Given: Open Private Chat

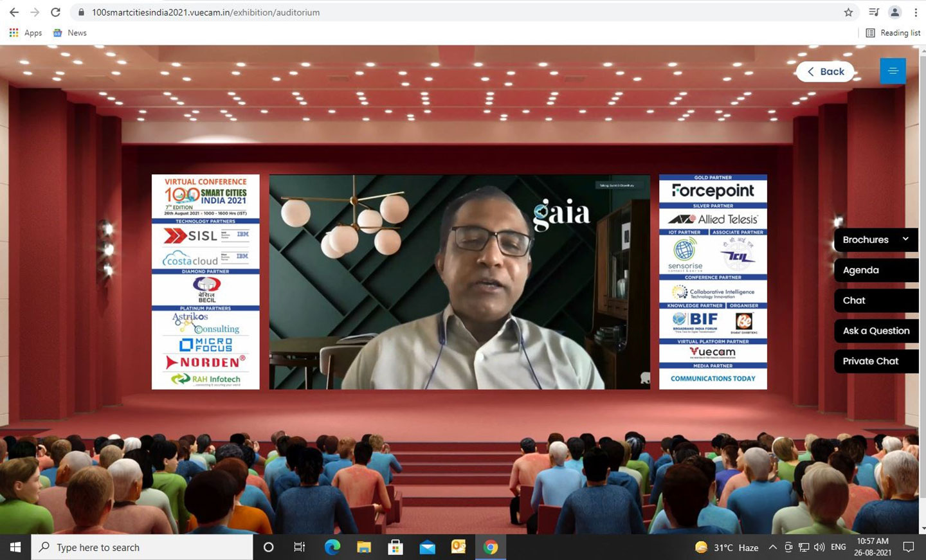Looking at the screenshot, I should point(876,361).
